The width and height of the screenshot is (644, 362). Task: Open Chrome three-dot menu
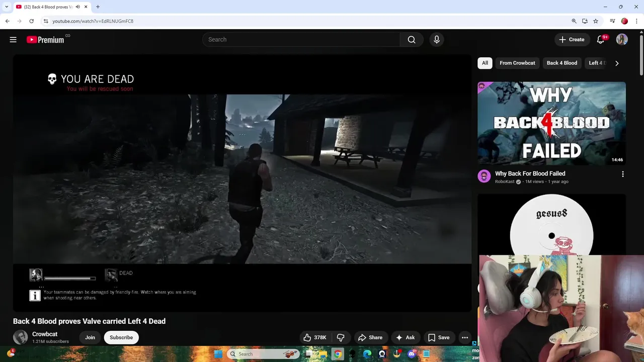pos(636,21)
